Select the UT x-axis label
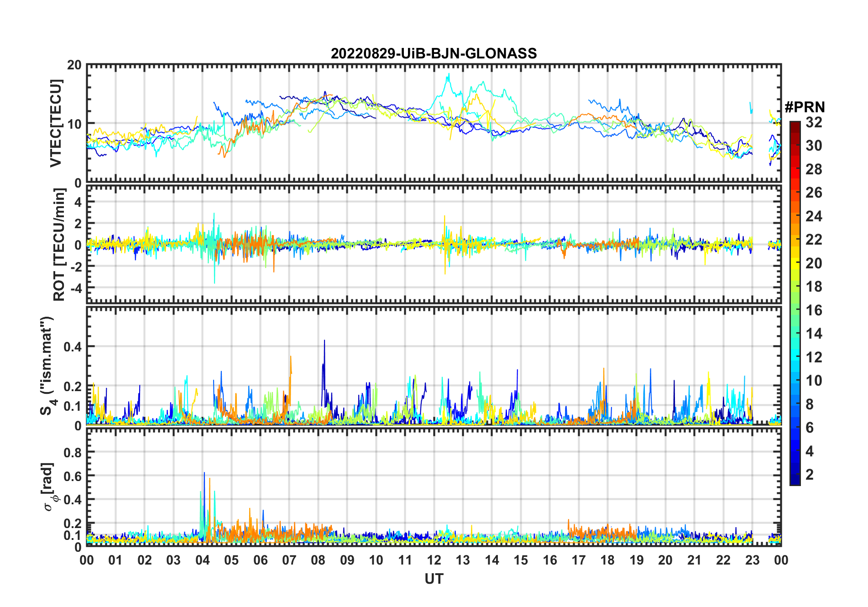Image resolution: width=868 pixels, height=607 pixels. [x=434, y=579]
